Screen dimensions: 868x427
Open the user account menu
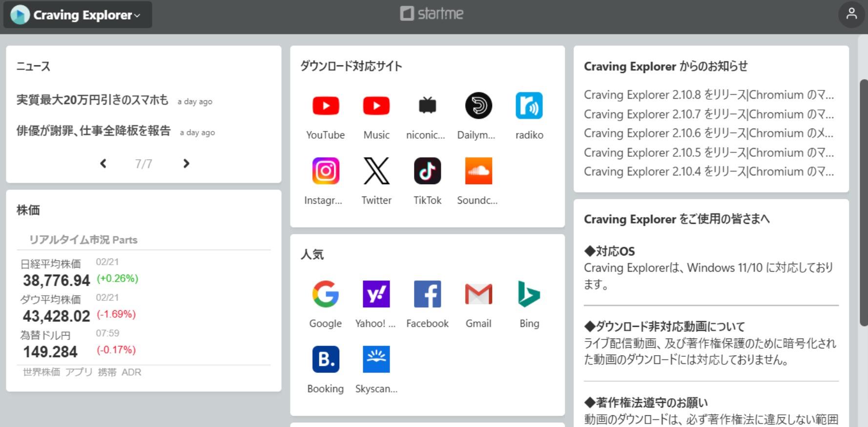[851, 14]
